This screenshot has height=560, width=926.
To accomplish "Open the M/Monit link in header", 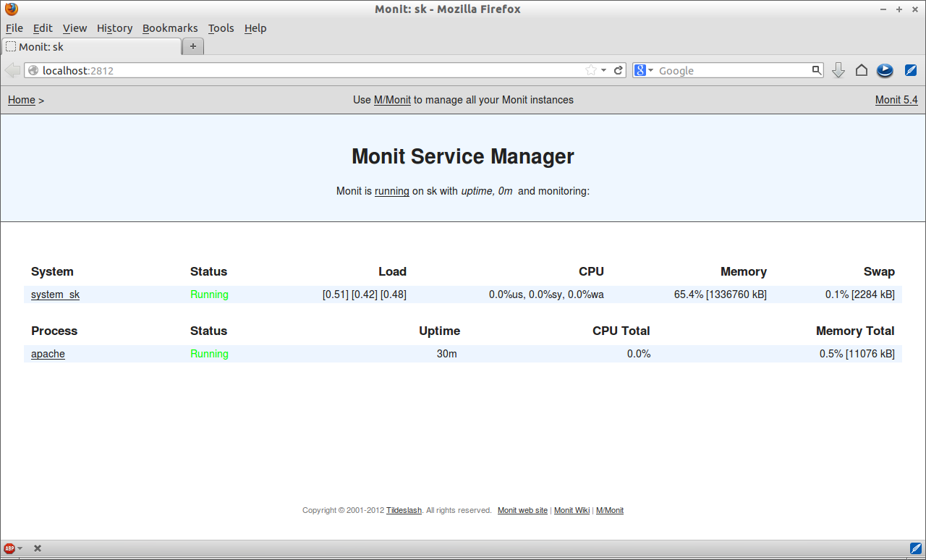I will pos(392,100).
